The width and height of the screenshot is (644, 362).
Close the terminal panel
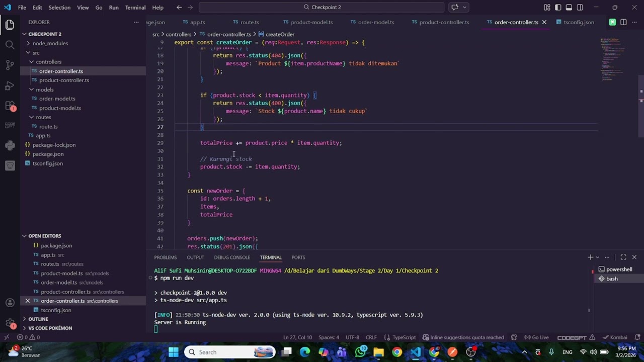click(x=634, y=257)
